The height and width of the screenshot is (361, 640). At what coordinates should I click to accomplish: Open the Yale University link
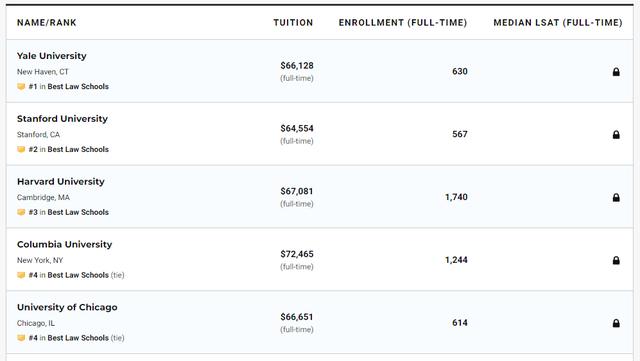(x=51, y=56)
